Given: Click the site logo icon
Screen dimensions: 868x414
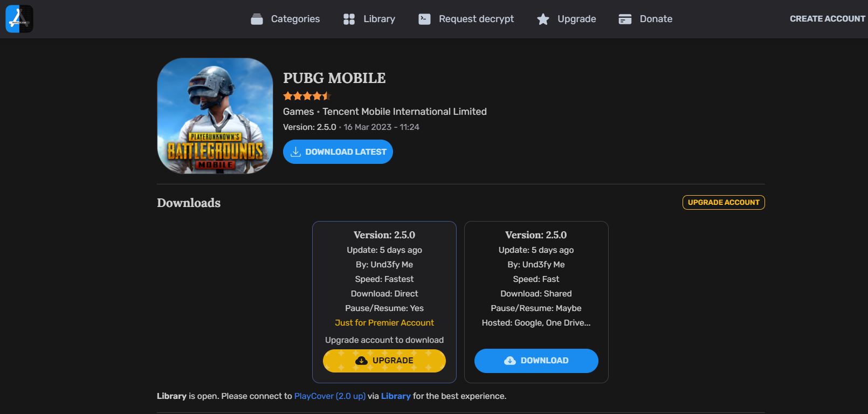Looking at the screenshot, I should 19,19.
